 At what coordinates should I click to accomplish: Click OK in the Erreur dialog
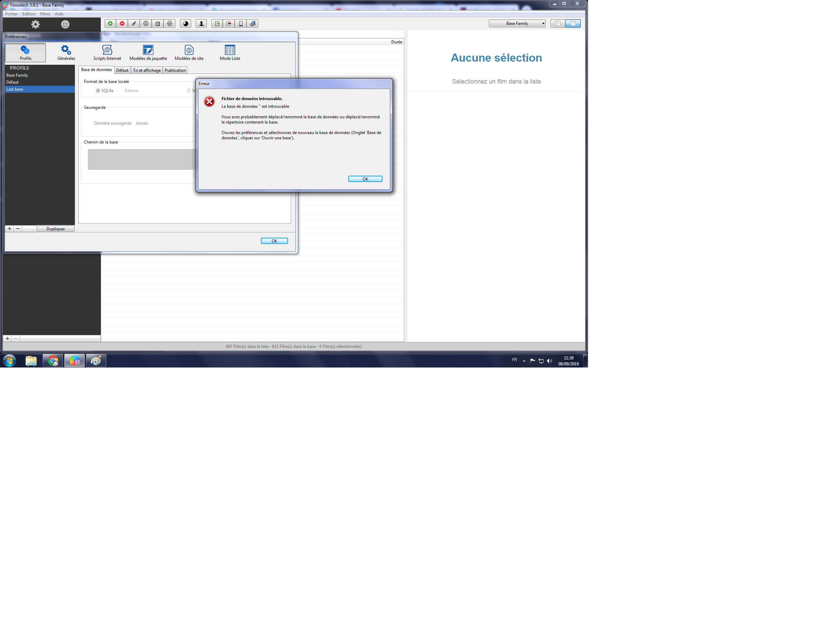click(x=365, y=179)
